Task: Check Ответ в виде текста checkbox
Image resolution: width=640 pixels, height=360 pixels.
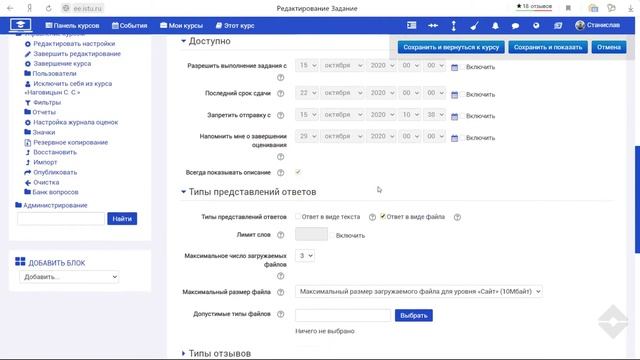Action: point(298,216)
